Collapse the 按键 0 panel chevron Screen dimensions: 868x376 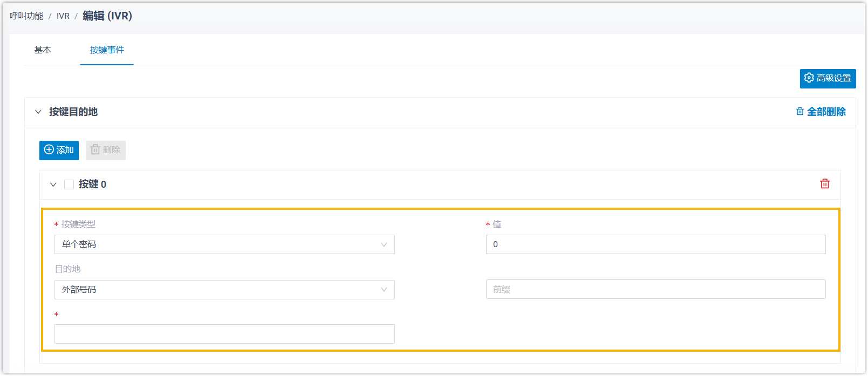pyautogui.click(x=53, y=184)
